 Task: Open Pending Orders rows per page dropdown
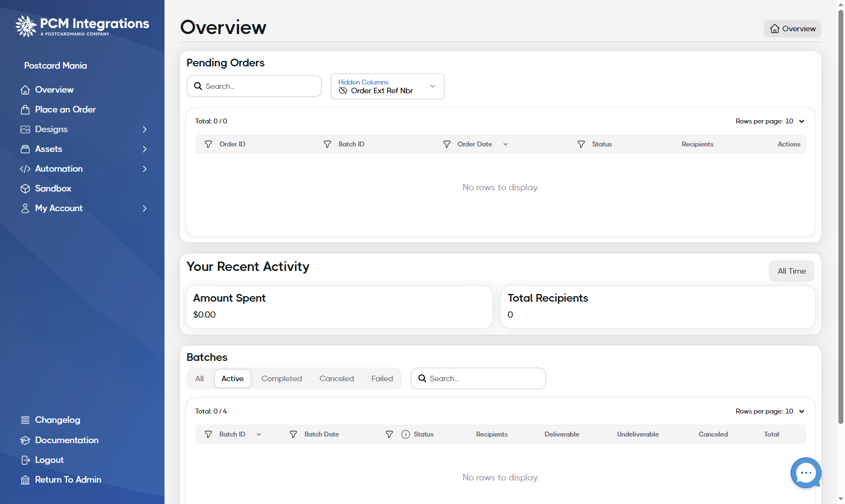770,121
